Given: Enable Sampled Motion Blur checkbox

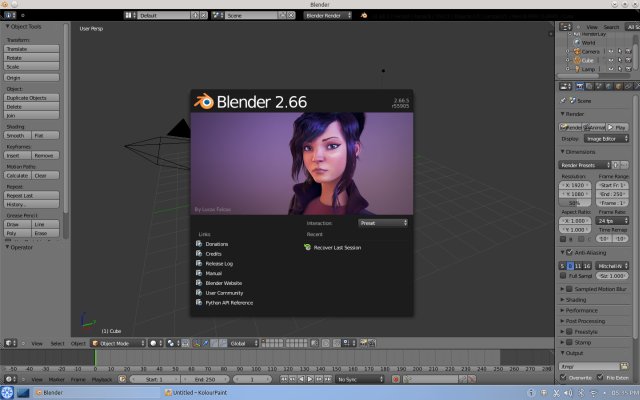Looking at the screenshot, I should 569,289.
